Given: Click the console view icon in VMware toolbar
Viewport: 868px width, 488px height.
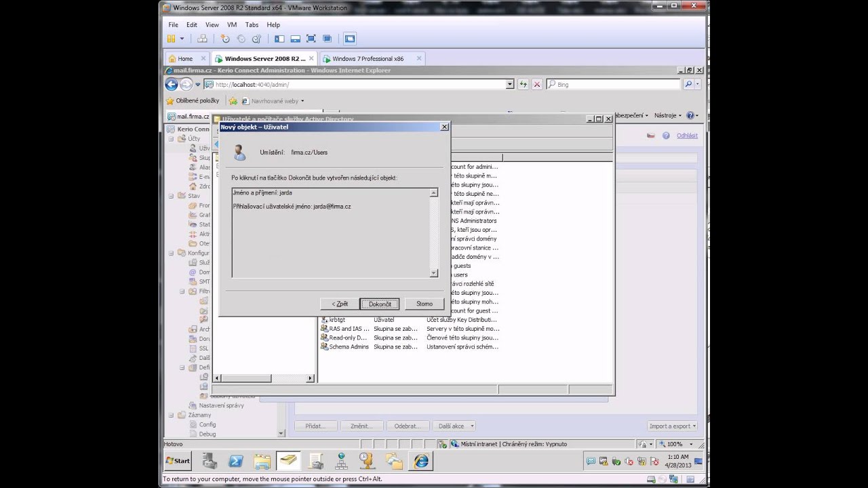Looking at the screenshot, I should click(350, 39).
